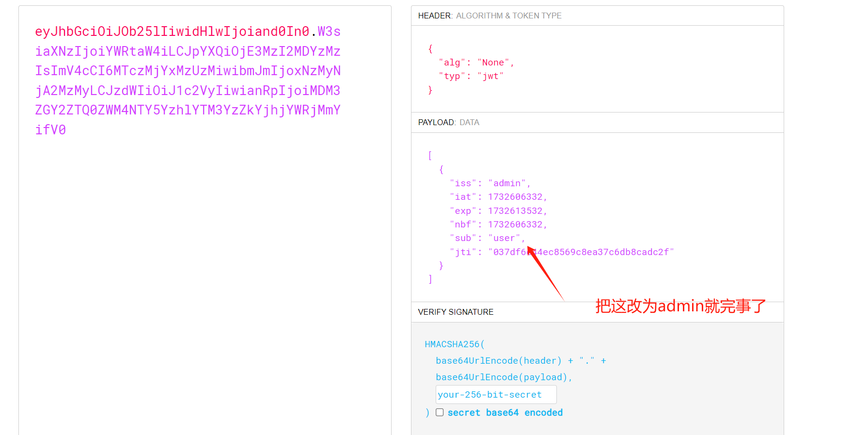Click the base64UrlEncode(header) line

521,361
